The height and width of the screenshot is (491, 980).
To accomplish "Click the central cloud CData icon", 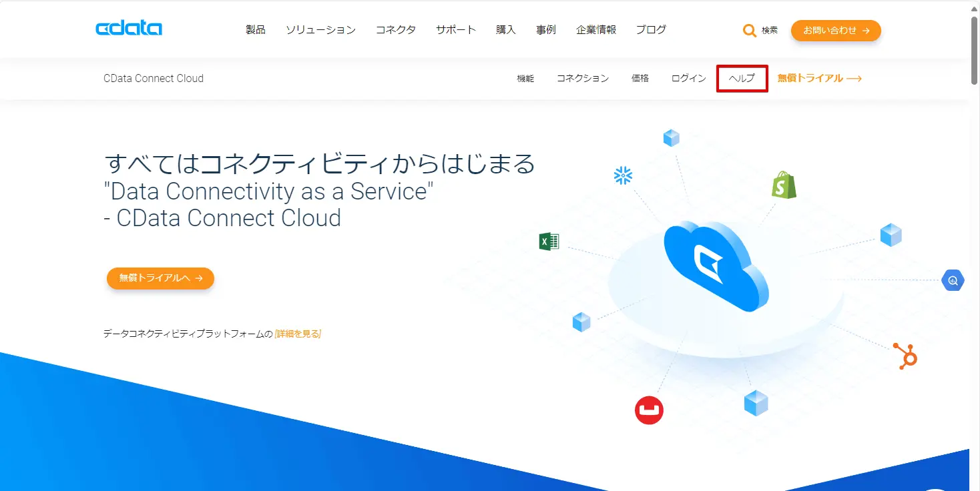I will click(716, 266).
